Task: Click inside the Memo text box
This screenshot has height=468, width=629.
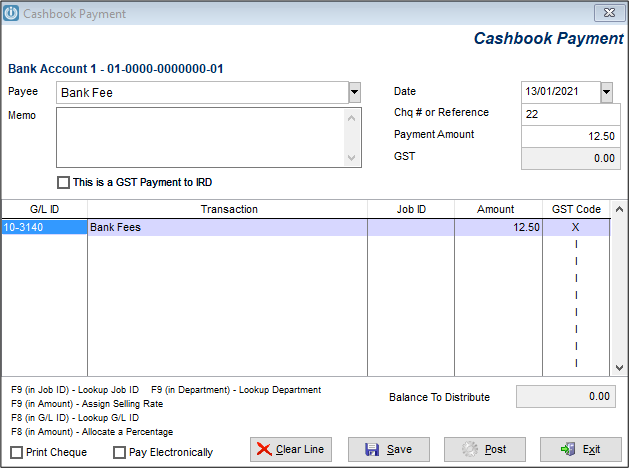Action: coord(201,137)
